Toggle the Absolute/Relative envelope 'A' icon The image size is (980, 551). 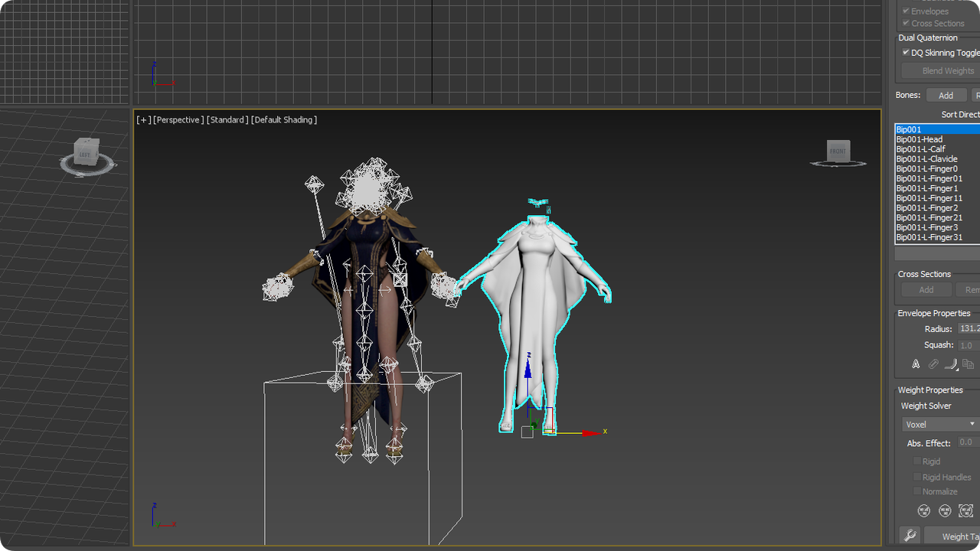(916, 364)
